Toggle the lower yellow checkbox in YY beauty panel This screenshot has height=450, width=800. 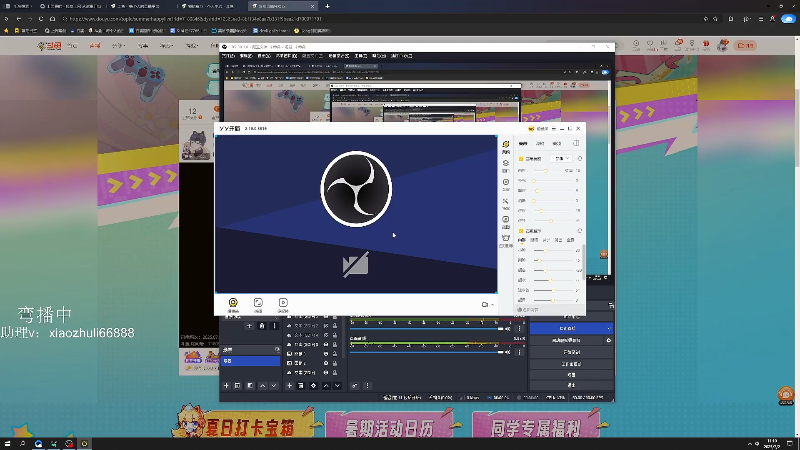521,231
